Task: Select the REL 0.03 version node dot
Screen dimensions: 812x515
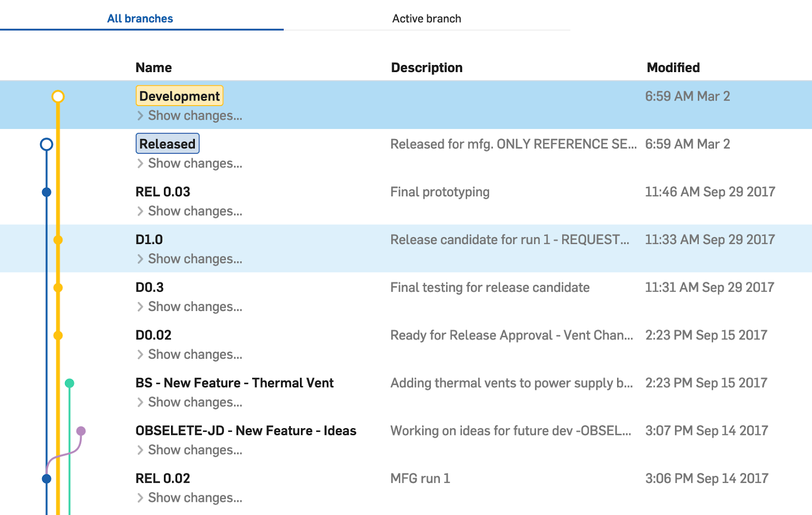Action: tap(46, 192)
